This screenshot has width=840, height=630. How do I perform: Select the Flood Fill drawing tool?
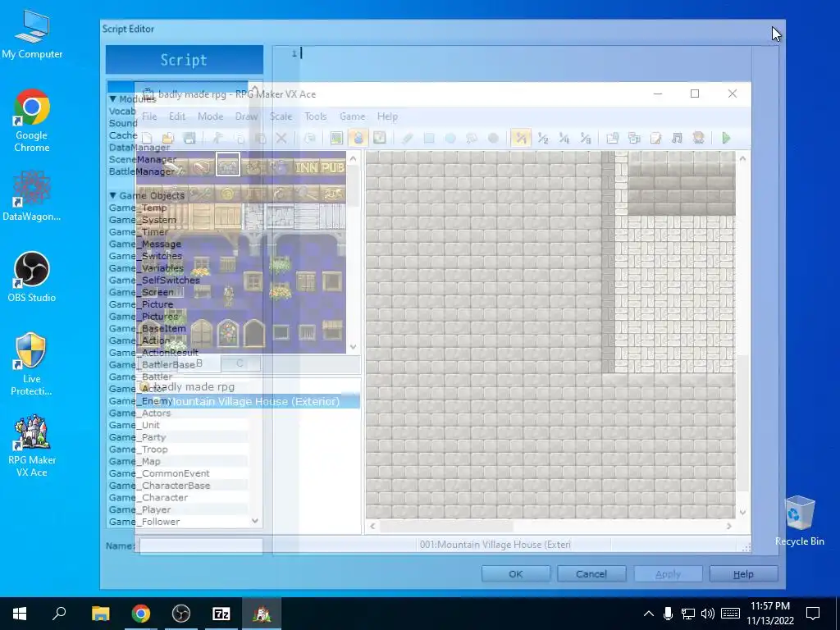pyautogui.click(x=472, y=138)
